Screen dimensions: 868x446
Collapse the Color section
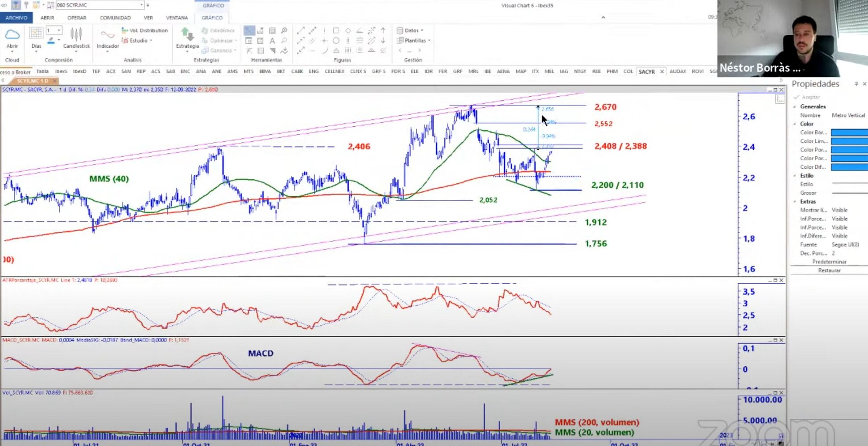795,124
